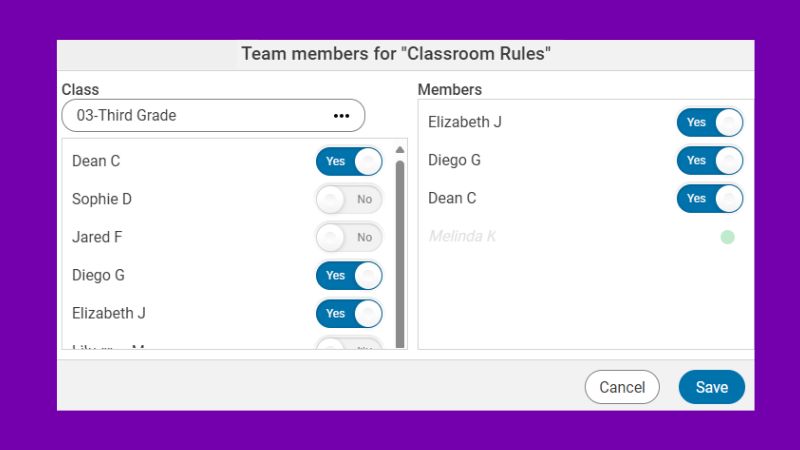This screenshot has width=800, height=450.
Task: Select Sophie D name in class list
Action: [x=102, y=199]
